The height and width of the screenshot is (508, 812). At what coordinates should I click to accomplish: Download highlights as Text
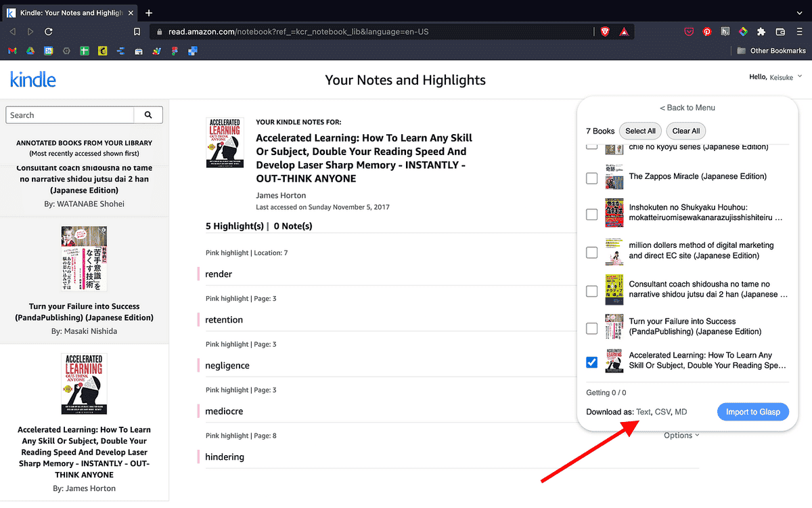[x=644, y=412]
